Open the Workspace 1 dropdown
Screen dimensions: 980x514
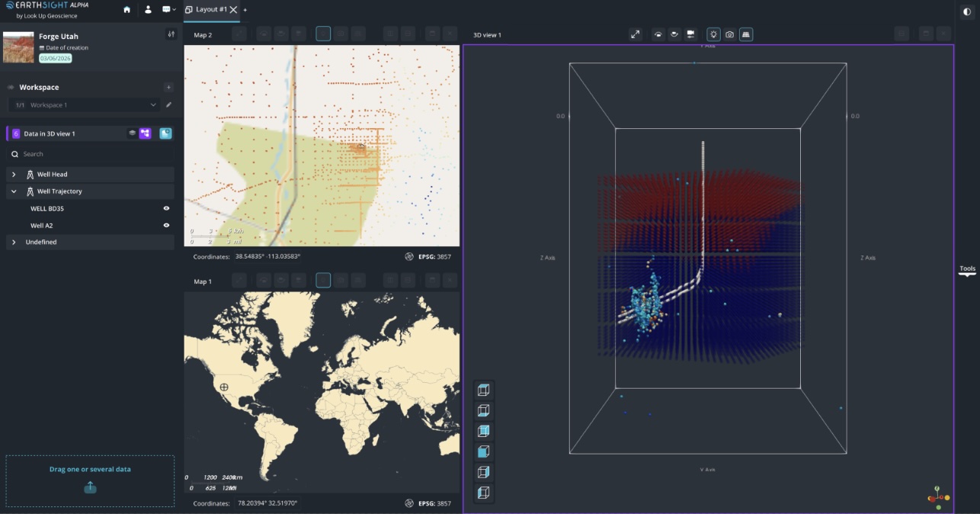pyautogui.click(x=84, y=105)
